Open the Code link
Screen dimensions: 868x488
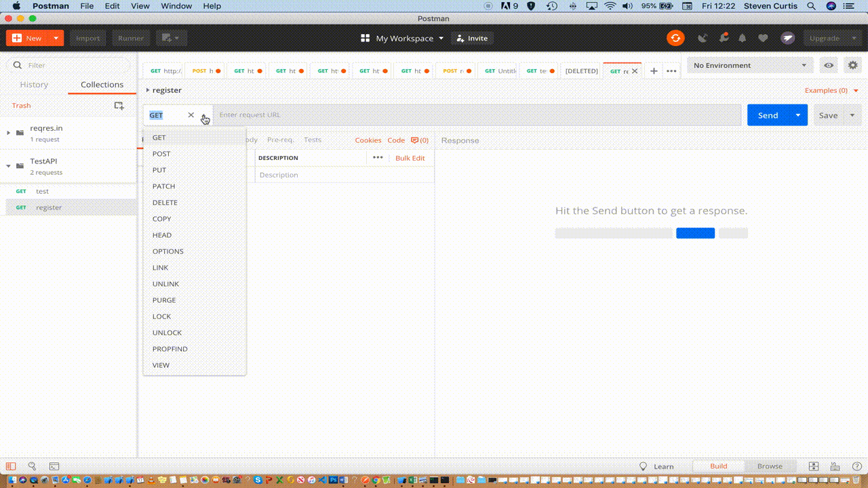396,140
